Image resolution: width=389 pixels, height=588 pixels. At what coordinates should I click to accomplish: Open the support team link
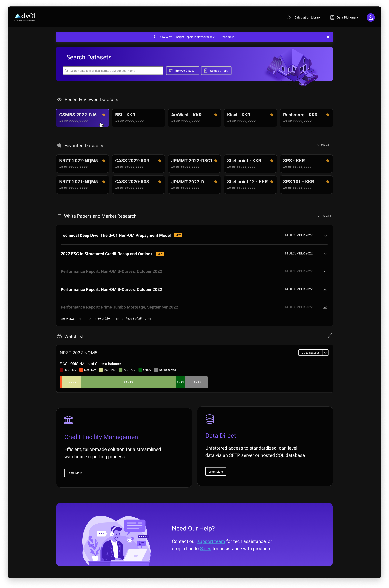tap(211, 541)
